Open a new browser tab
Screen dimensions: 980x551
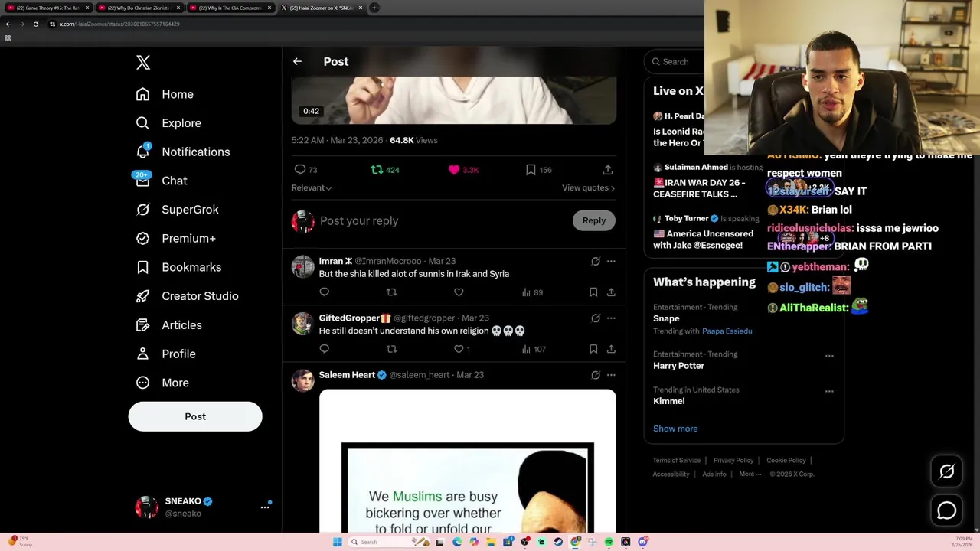(x=374, y=8)
